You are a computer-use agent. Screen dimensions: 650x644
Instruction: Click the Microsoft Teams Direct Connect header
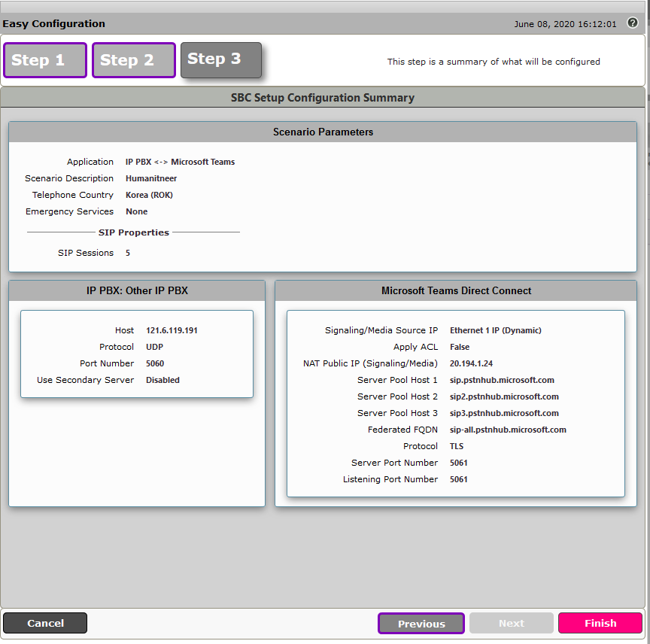point(456,290)
